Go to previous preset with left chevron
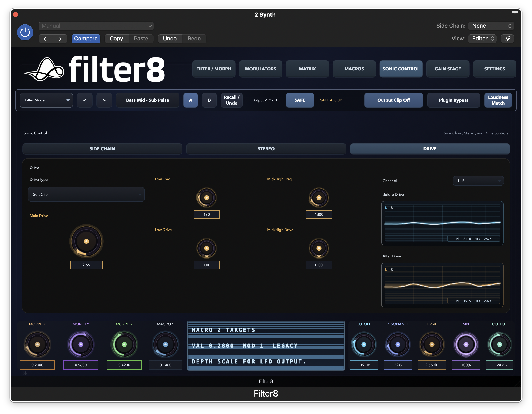 (46, 39)
